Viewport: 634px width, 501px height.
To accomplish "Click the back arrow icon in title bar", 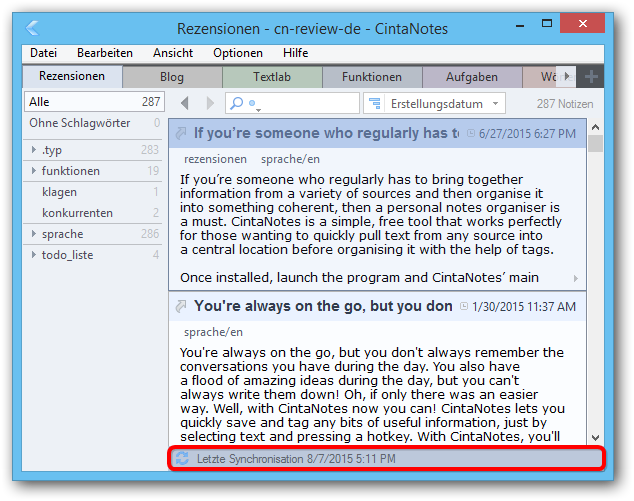I will click(32, 28).
